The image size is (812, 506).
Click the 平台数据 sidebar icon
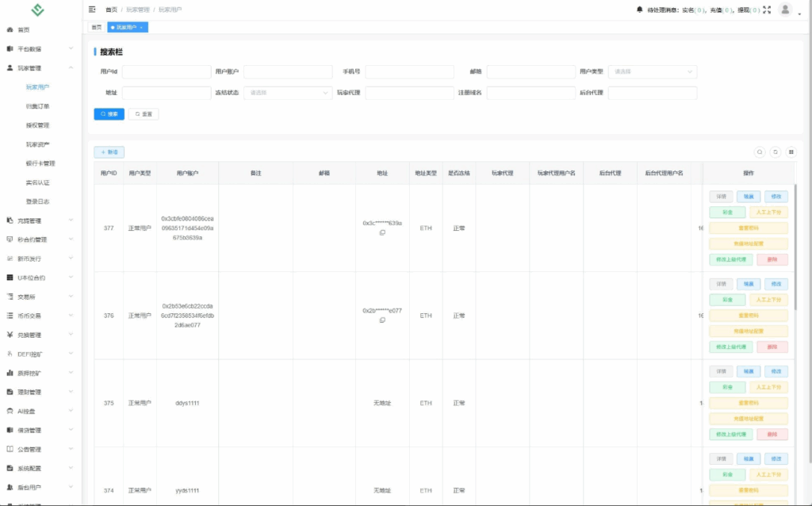tap(10, 48)
